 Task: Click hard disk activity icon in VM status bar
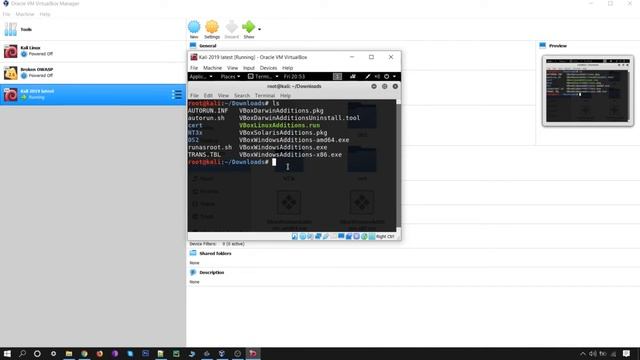coord(295,237)
